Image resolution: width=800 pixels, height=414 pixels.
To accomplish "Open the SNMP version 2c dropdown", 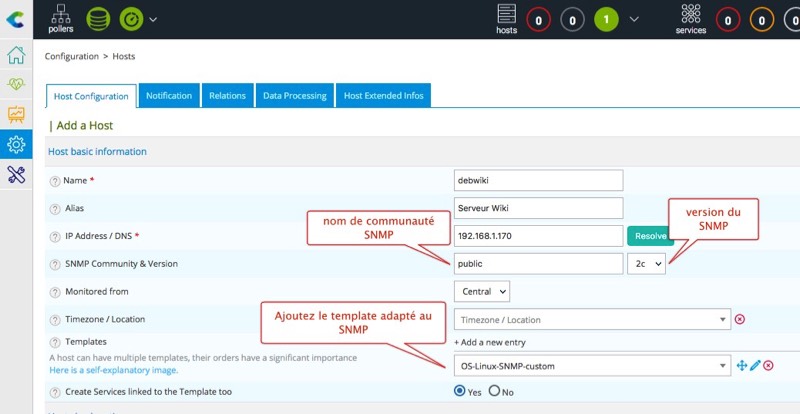I will tap(645, 263).
